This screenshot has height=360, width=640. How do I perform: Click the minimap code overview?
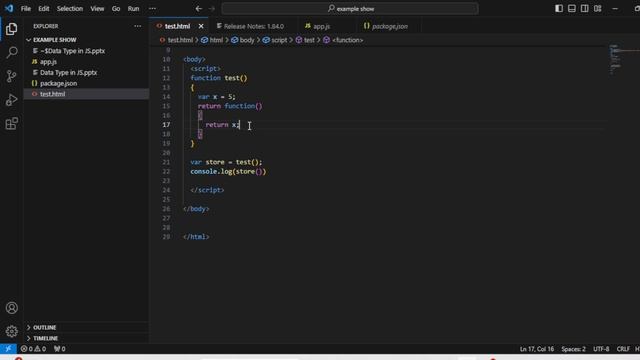(x=616, y=60)
